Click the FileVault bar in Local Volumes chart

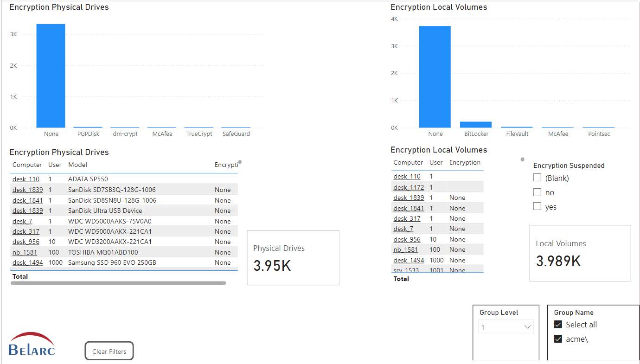pyautogui.click(x=517, y=127)
